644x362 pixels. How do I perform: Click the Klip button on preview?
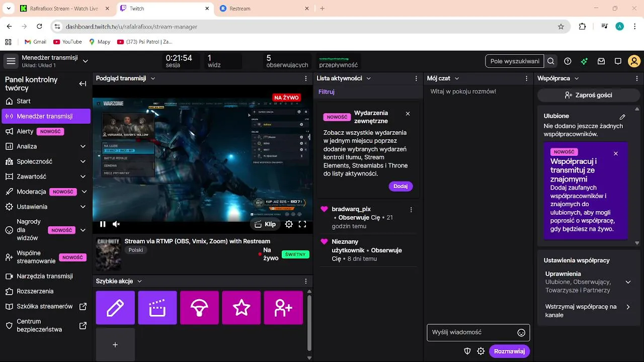(265, 224)
